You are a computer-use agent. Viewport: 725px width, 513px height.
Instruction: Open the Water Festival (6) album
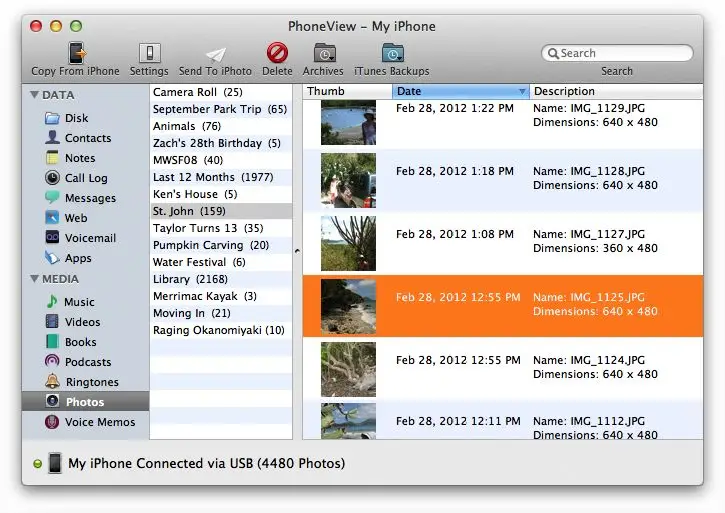[221, 262]
